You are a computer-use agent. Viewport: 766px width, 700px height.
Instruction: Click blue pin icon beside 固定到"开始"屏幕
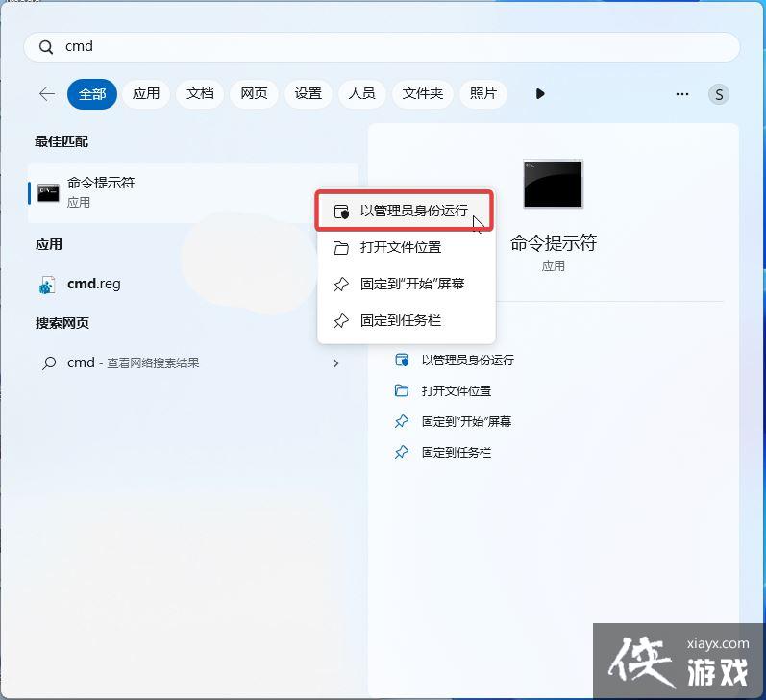click(402, 421)
